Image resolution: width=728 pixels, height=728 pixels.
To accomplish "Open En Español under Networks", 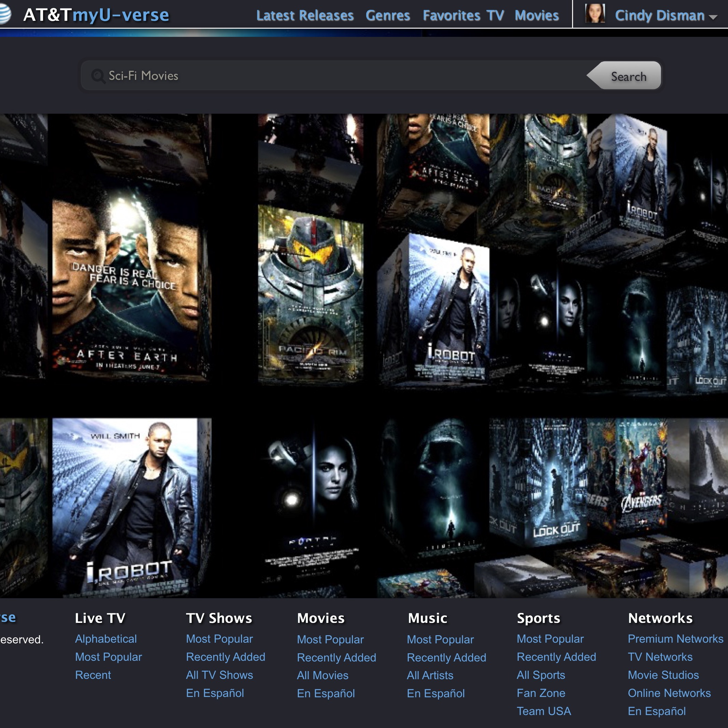I will coord(657,711).
